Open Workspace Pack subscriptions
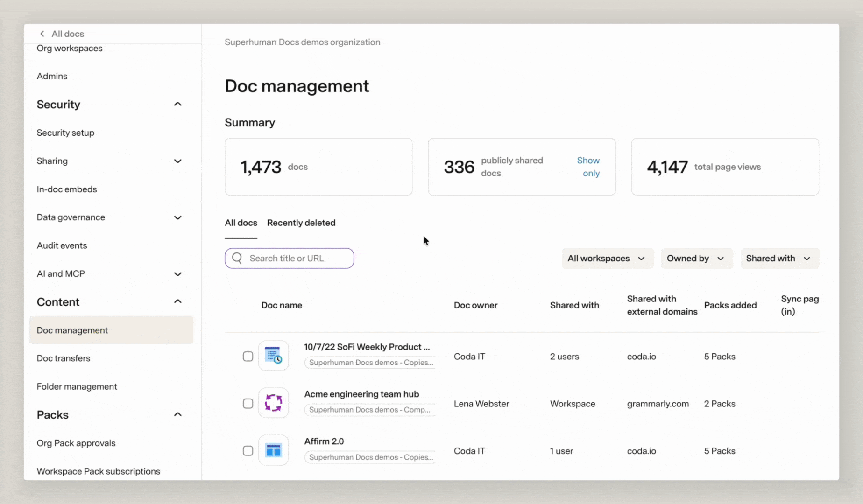863x504 pixels. [x=98, y=471]
